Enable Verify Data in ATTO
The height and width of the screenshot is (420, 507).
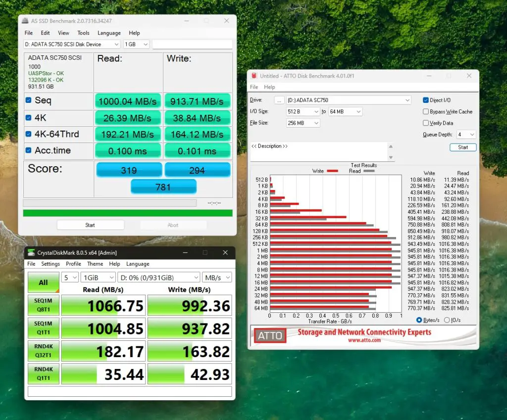click(425, 123)
